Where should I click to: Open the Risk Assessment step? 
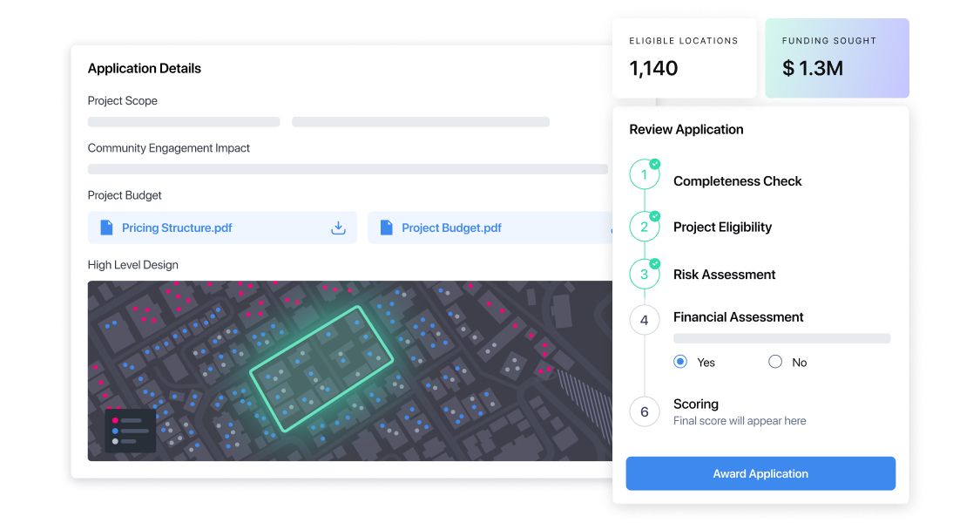point(725,275)
